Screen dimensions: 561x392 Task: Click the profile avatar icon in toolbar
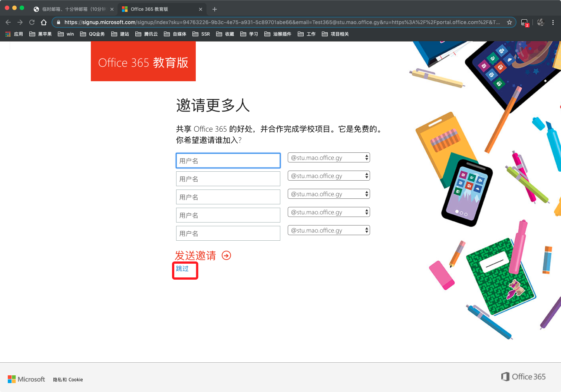pyautogui.click(x=541, y=22)
